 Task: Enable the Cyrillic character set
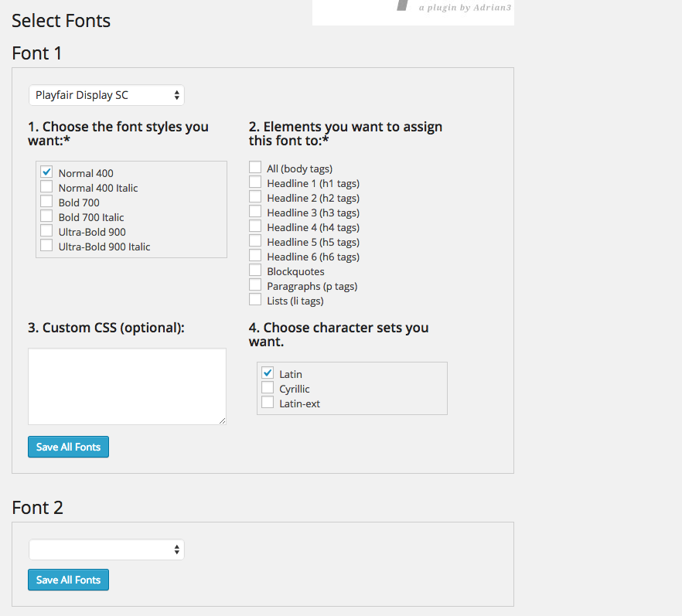[268, 387]
